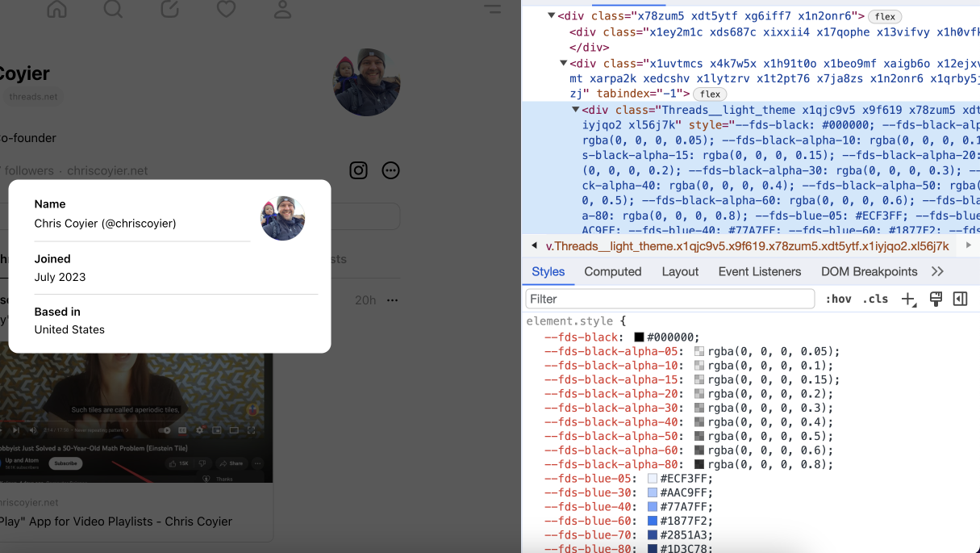
Task: Toggle the computed styles sidebar icon
Action: click(x=960, y=299)
